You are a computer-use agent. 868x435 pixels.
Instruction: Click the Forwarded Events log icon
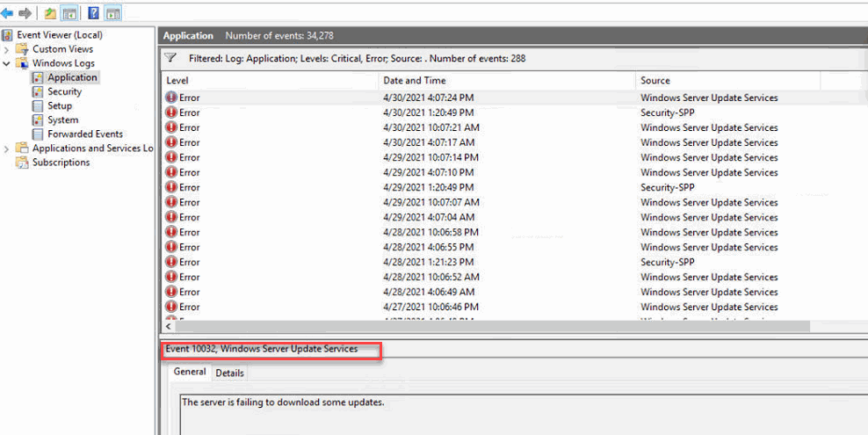point(38,134)
